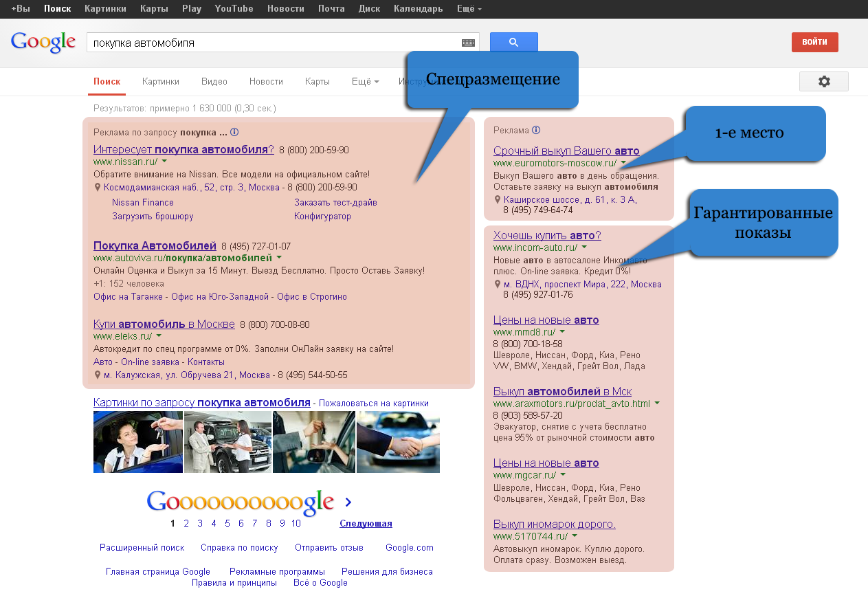Open the settings gear menu
Image resolution: width=868 pixels, height=596 pixels.
coord(824,81)
